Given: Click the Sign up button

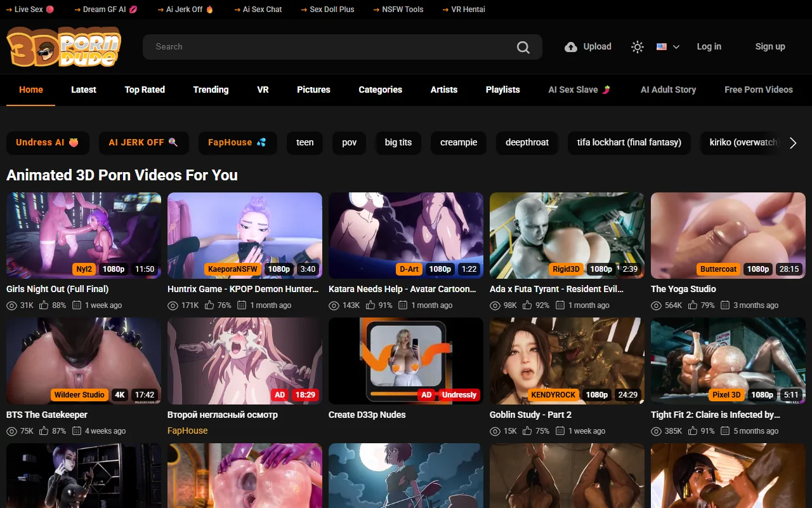Looking at the screenshot, I should click(x=770, y=46).
